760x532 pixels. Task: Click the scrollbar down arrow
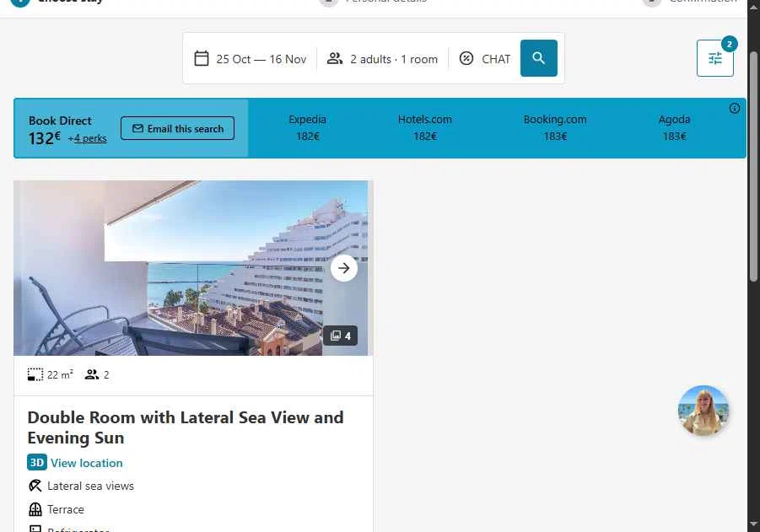(753, 524)
